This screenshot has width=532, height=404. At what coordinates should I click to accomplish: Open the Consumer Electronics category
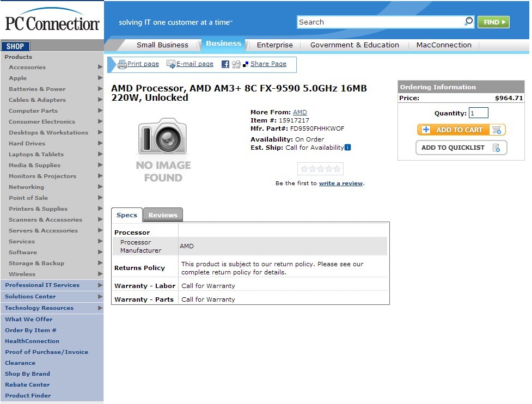point(42,121)
